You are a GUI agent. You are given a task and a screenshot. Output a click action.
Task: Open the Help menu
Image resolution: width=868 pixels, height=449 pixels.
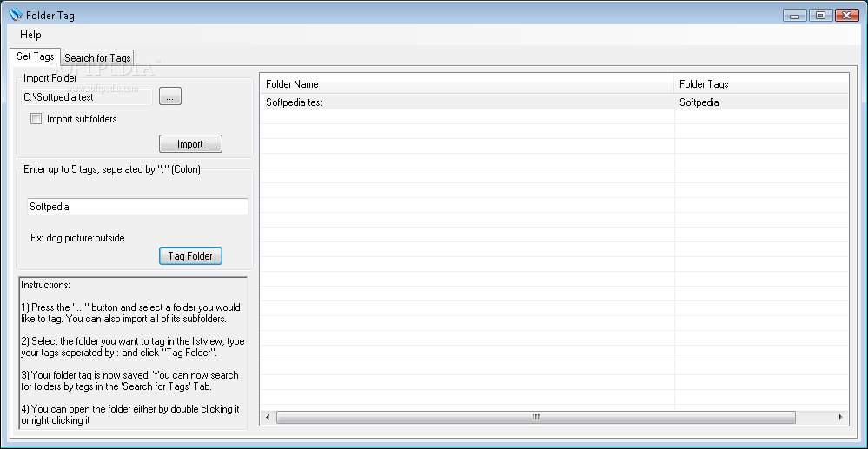tap(30, 35)
